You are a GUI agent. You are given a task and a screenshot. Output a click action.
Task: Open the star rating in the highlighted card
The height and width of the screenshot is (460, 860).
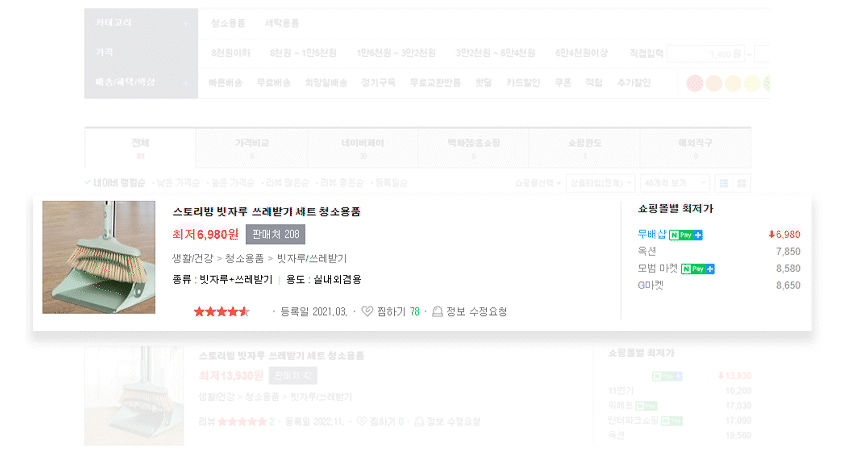222,311
